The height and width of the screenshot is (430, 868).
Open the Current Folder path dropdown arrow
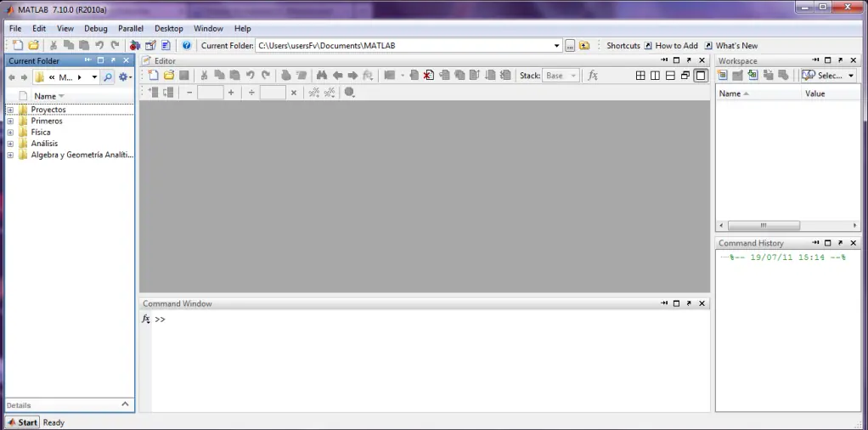557,45
